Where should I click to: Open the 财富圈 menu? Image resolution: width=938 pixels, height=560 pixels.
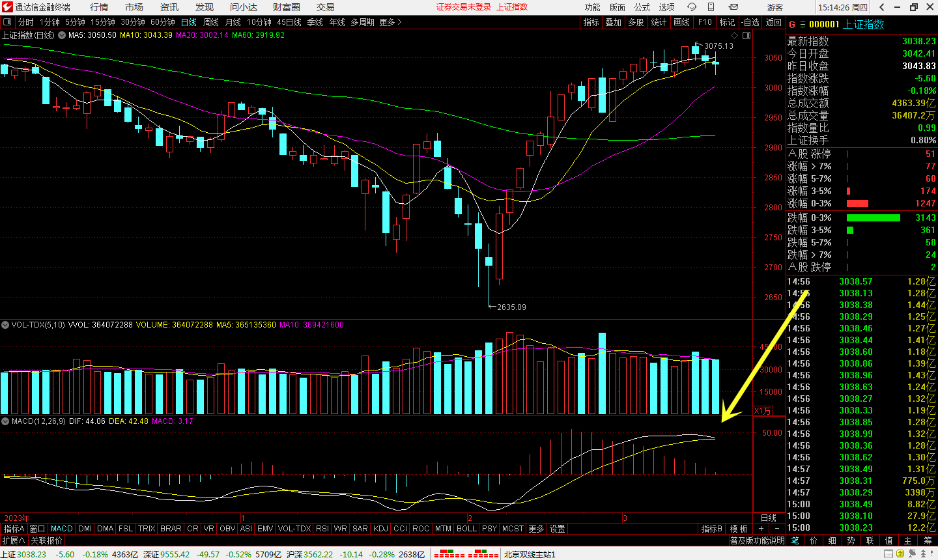[287, 7]
